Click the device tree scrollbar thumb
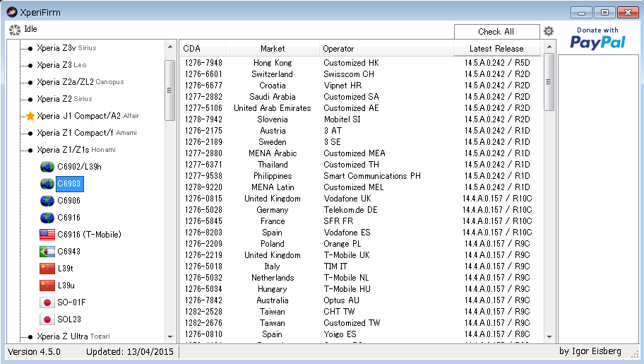644x364 pixels. [170, 90]
